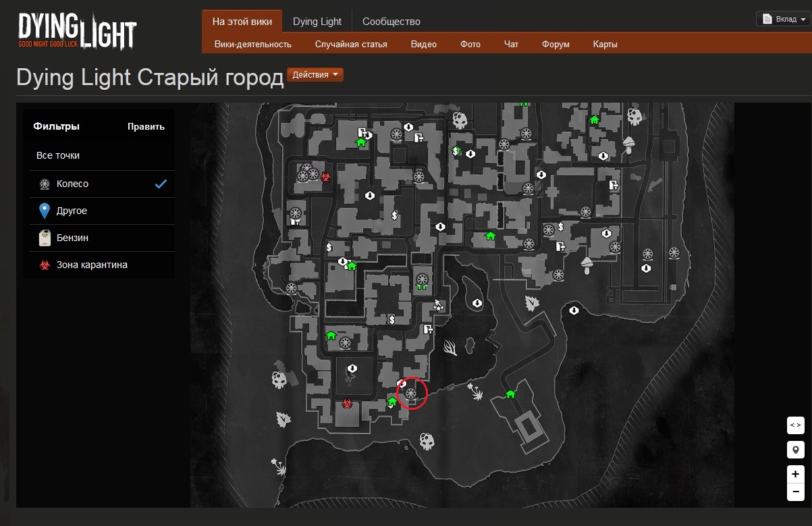Click the skull icon at the map's top center
The width and height of the screenshot is (812, 526).
460,121
